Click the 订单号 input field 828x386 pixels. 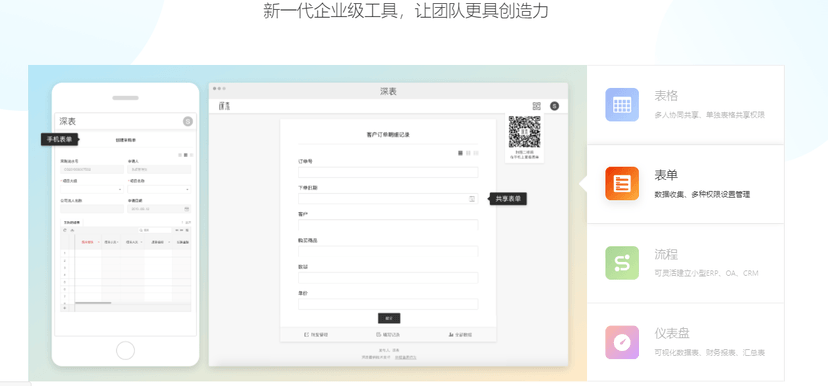pos(388,172)
